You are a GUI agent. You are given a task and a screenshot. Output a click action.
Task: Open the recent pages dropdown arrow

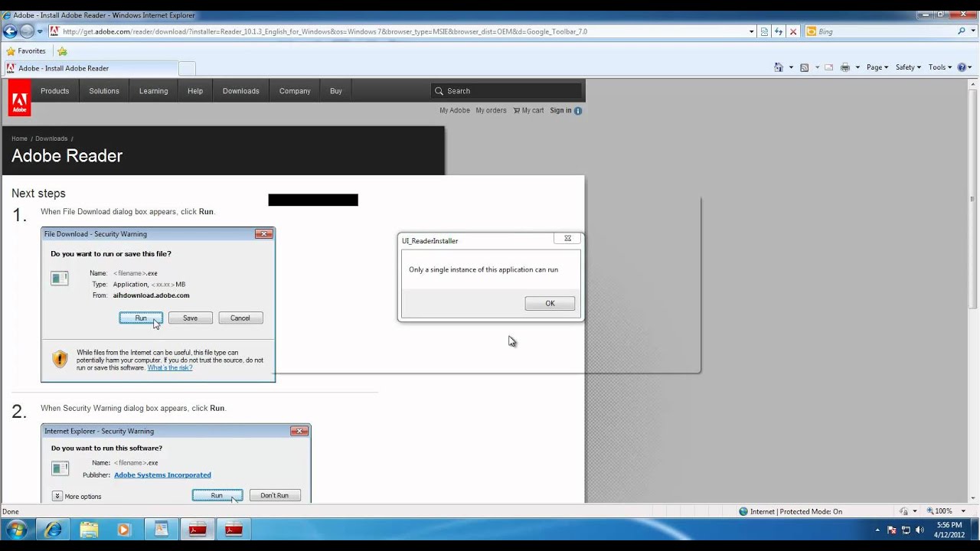(40, 31)
